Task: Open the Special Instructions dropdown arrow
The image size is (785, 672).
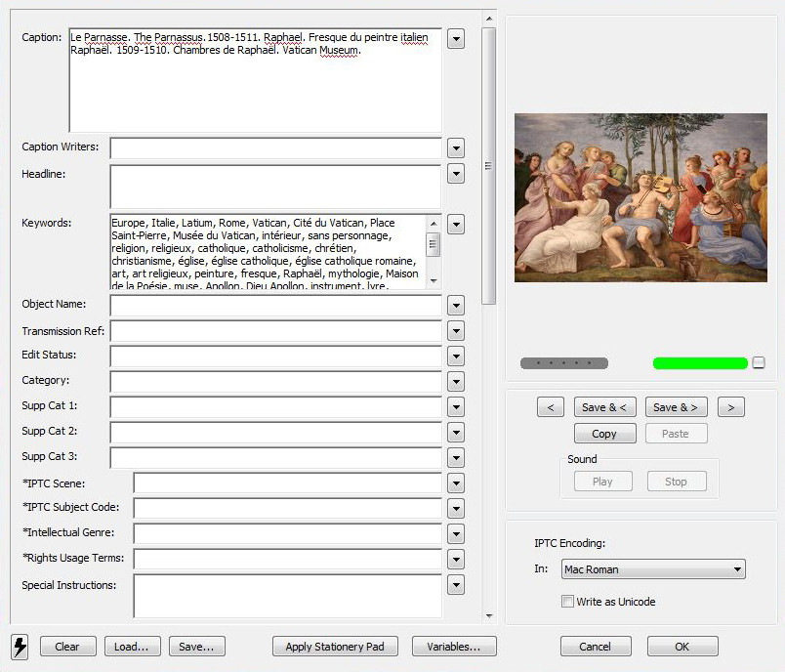Action: pos(456,585)
